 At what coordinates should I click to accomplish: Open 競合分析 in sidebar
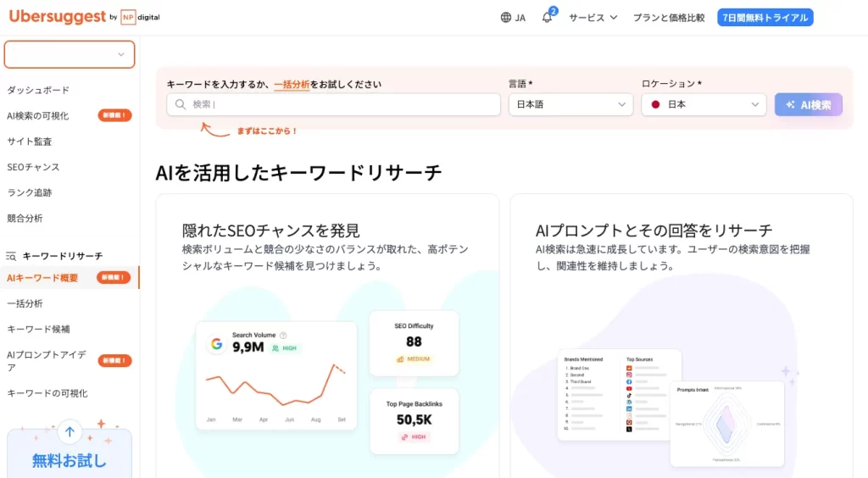pos(25,218)
